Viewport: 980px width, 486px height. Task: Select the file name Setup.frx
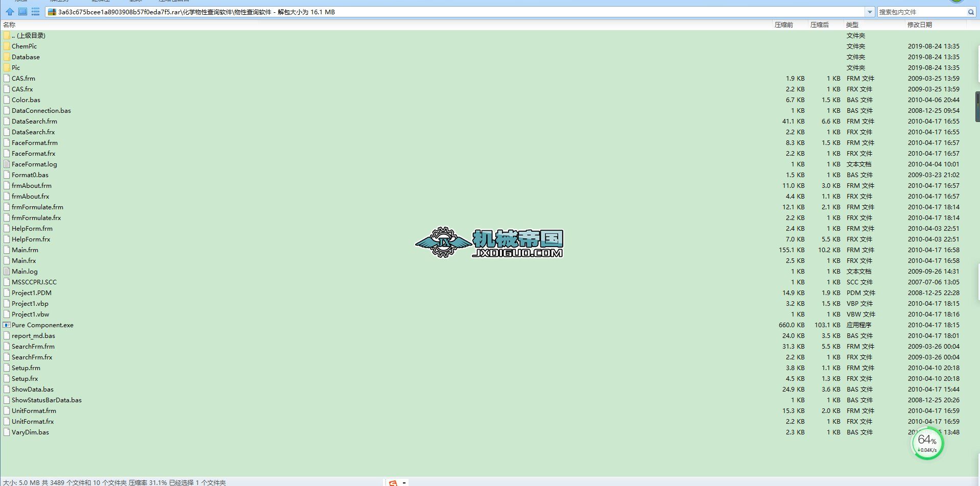[25, 378]
